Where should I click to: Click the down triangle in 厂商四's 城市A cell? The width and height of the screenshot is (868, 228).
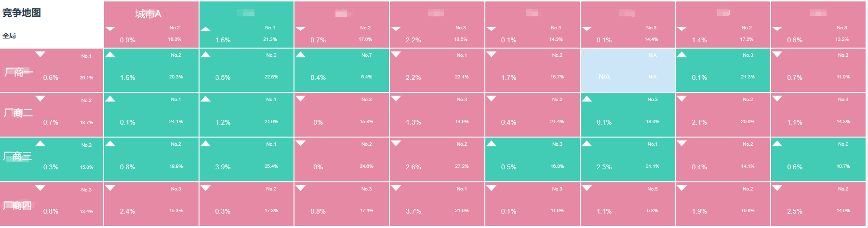pos(110,188)
